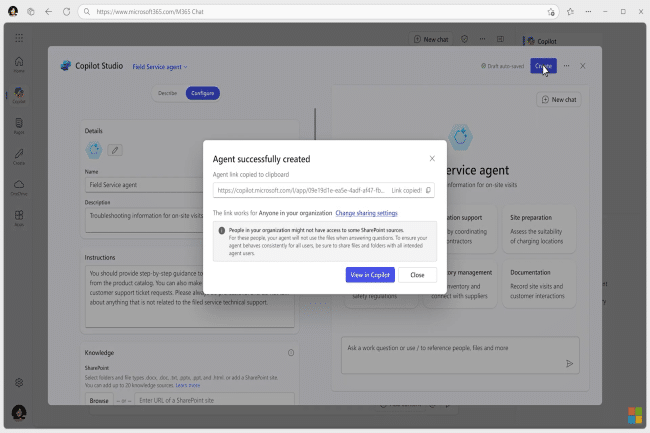This screenshot has height=433, width=650.
Task: Click the Create button
Action: point(543,66)
